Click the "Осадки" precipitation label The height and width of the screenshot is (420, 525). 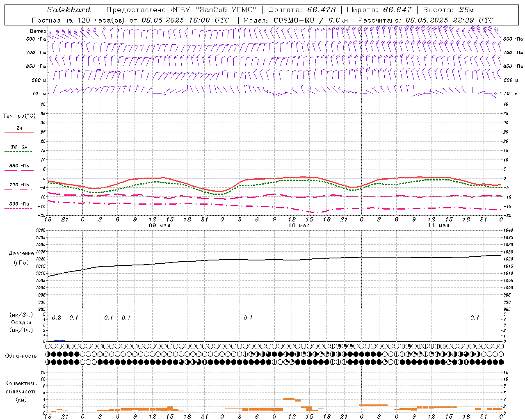(21, 322)
